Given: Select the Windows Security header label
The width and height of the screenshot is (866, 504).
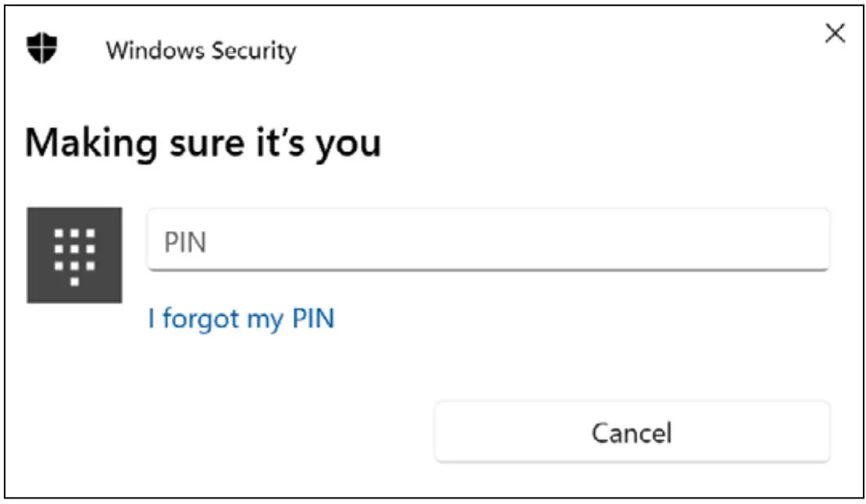Looking at the screenshot, I should point(201,51).
